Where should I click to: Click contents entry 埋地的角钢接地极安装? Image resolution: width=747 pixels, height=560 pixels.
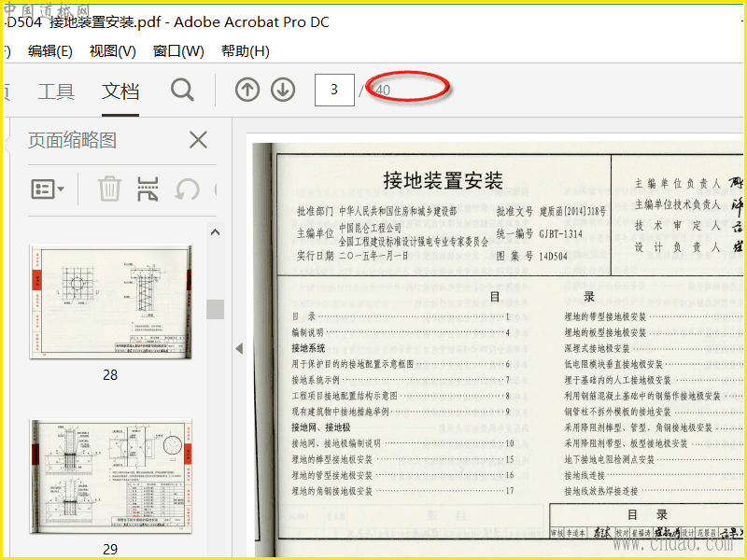[x=332, y=491]
